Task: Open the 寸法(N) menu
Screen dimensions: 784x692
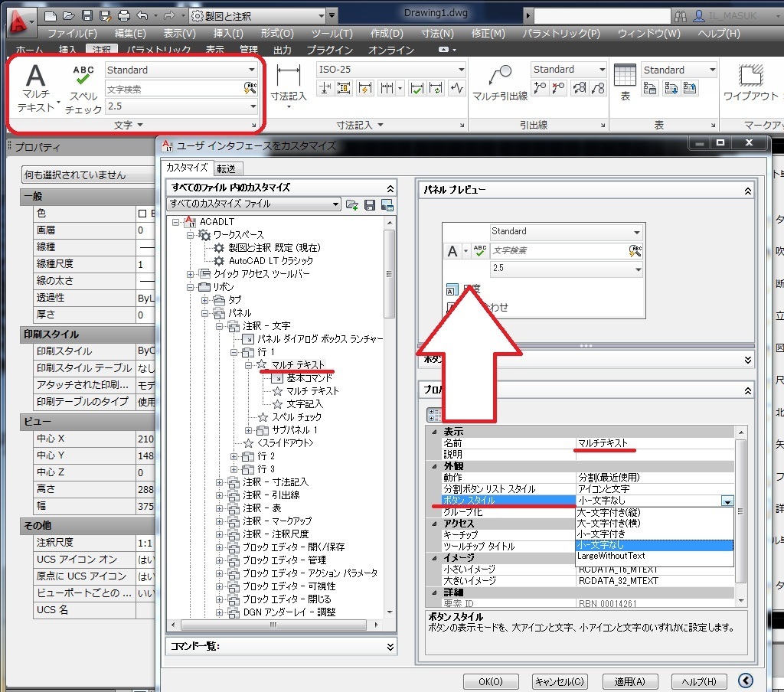Action: [437, 34]
